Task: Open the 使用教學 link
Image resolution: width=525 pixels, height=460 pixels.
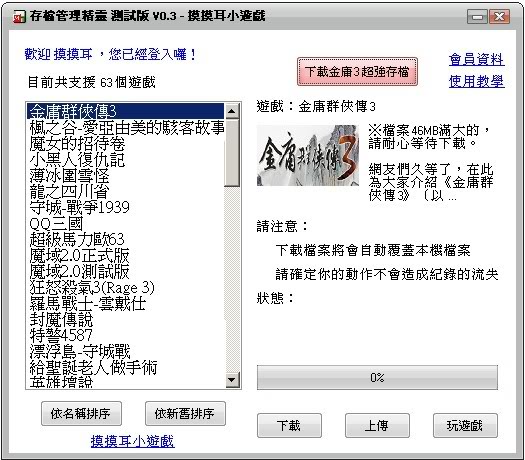Action: (476, 81)
